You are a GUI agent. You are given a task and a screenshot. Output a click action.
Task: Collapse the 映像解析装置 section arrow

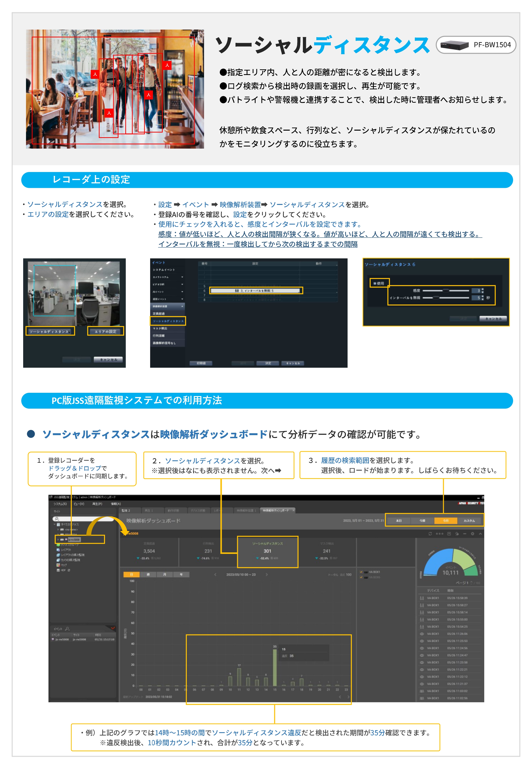(182, 306)
